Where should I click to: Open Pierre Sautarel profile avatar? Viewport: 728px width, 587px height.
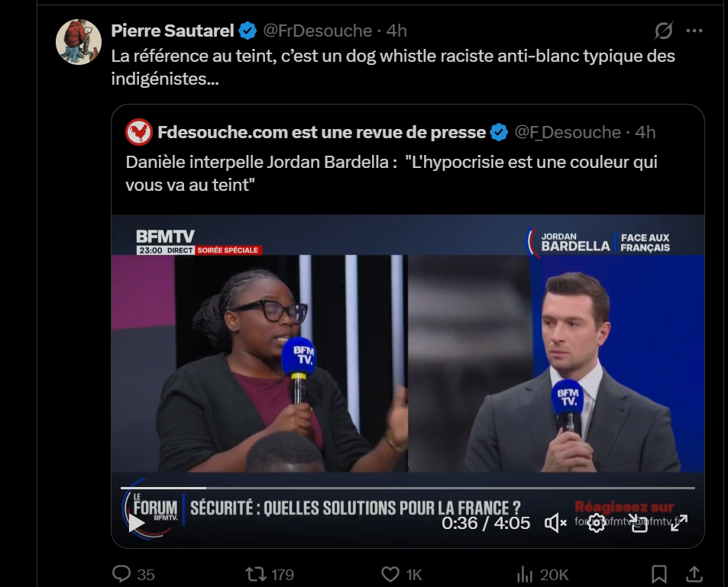click(x=79, y=42)
